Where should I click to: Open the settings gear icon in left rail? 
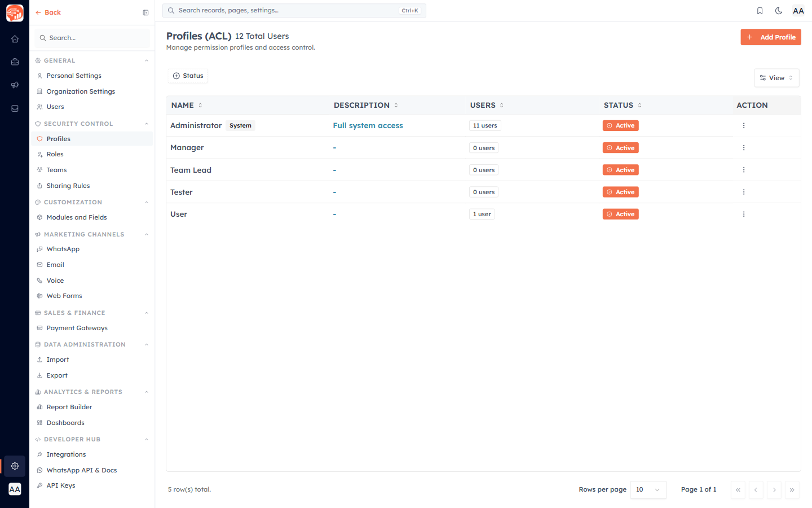tap(15, 466)
